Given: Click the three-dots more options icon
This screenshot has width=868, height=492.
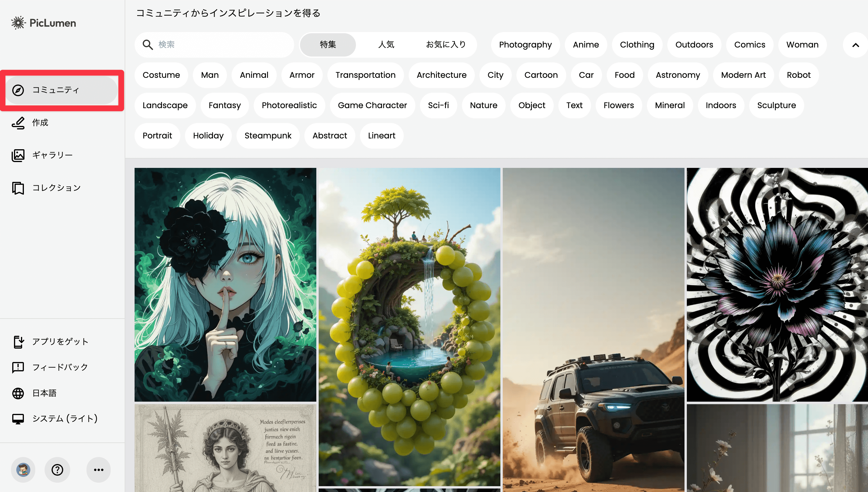Looking at the screenshot, I should (98, 470).
